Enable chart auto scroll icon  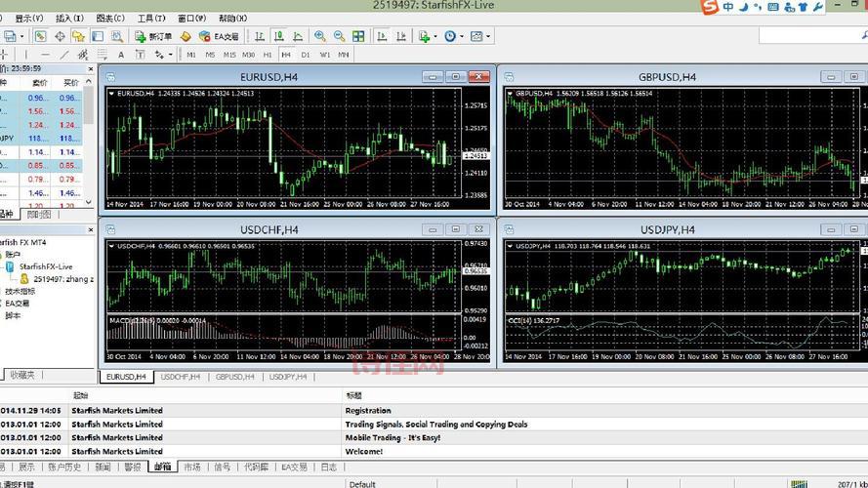382,36
